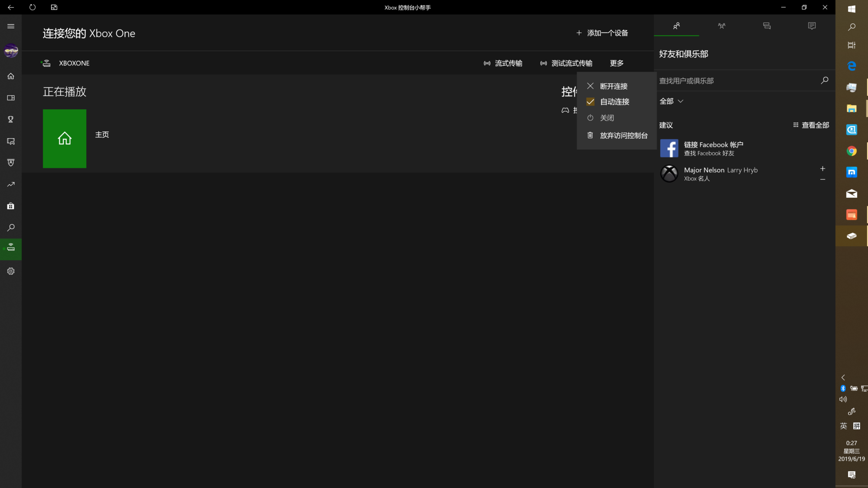Open Settings gear in sidebar

pos(11,271)
